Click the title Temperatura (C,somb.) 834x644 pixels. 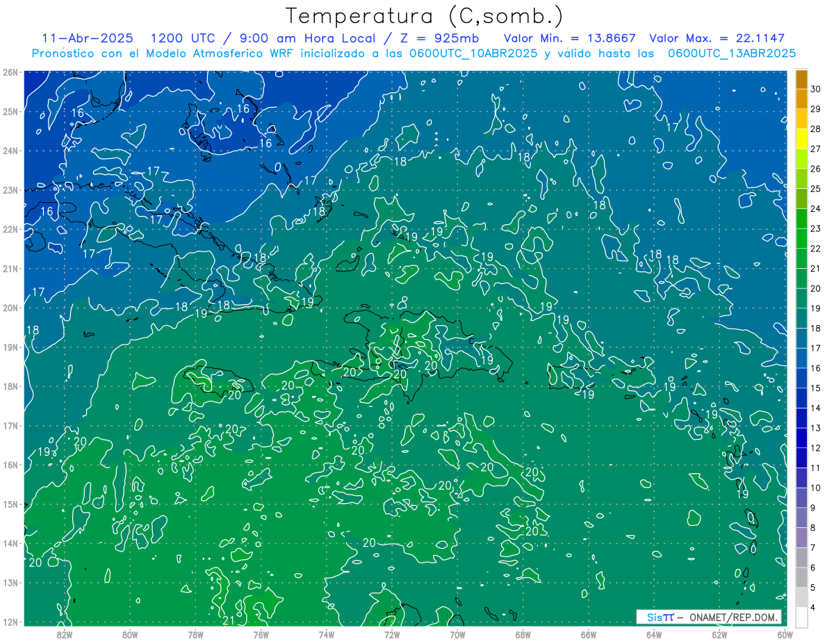coord(425,15)
